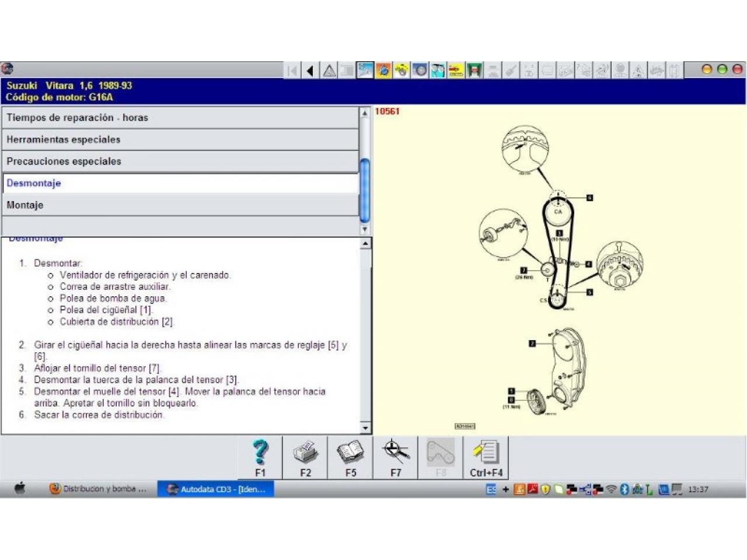This screenshot has height=560, width=747.
Task: Click the red-and-yellow toolbar icon
Action: [456, 71]
